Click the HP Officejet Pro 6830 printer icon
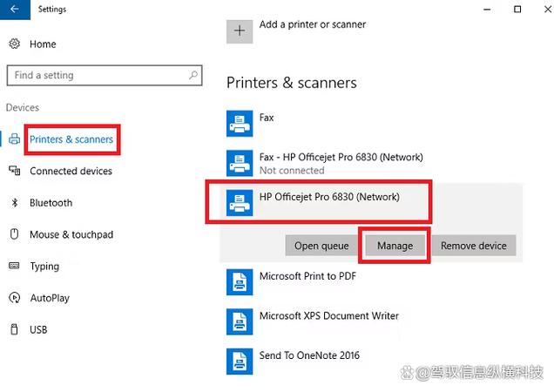The height and width of the screenshot is (392, 554). [240, 203]
